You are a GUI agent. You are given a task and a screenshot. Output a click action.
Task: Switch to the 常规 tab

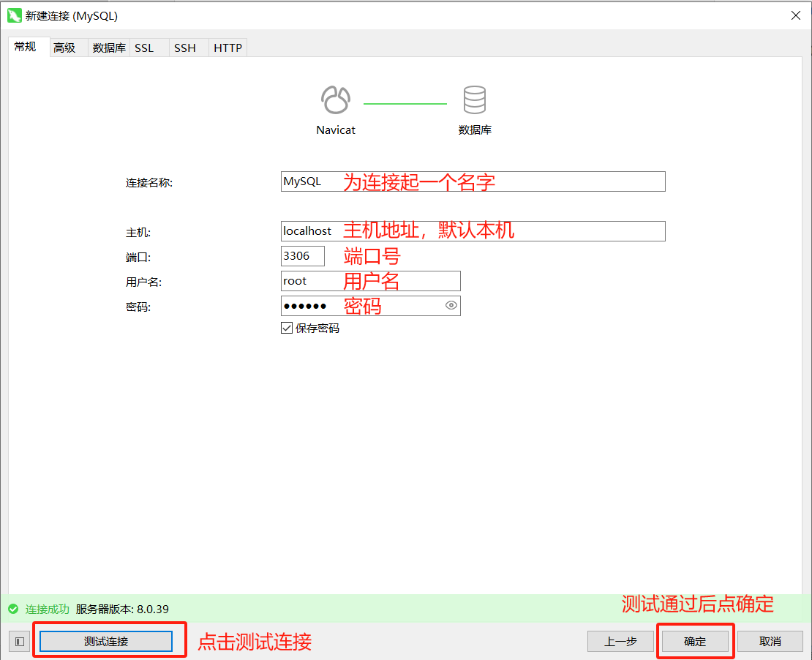(29, 47)
